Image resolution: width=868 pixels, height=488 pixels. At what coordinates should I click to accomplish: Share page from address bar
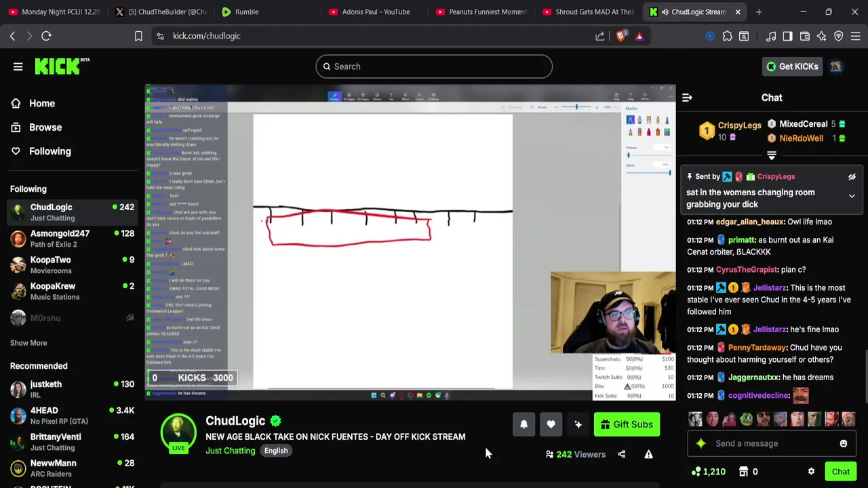coord(600,36)
